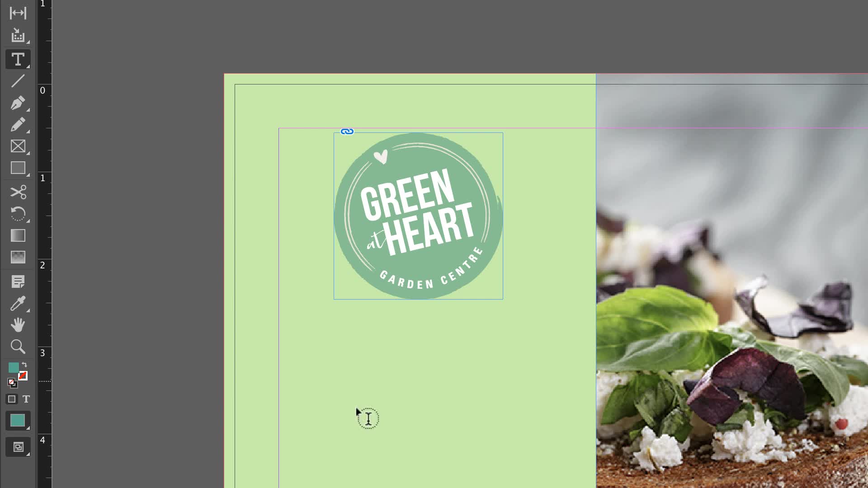Select the Gap tool

(18, 13)
